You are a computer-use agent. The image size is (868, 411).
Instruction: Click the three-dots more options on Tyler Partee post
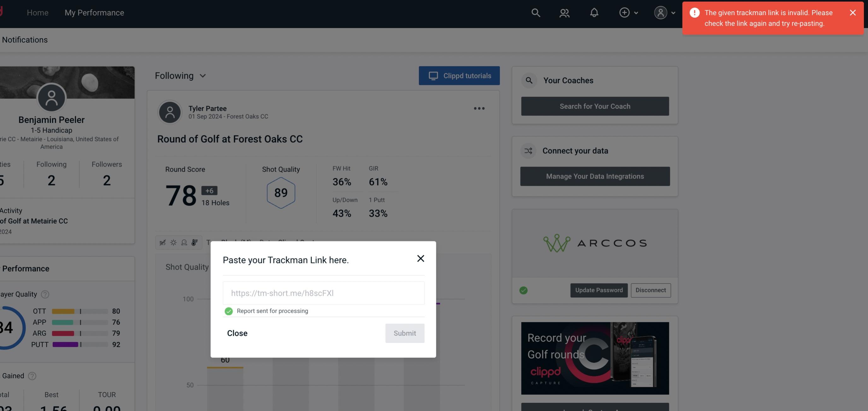click(x=479, y=109)
